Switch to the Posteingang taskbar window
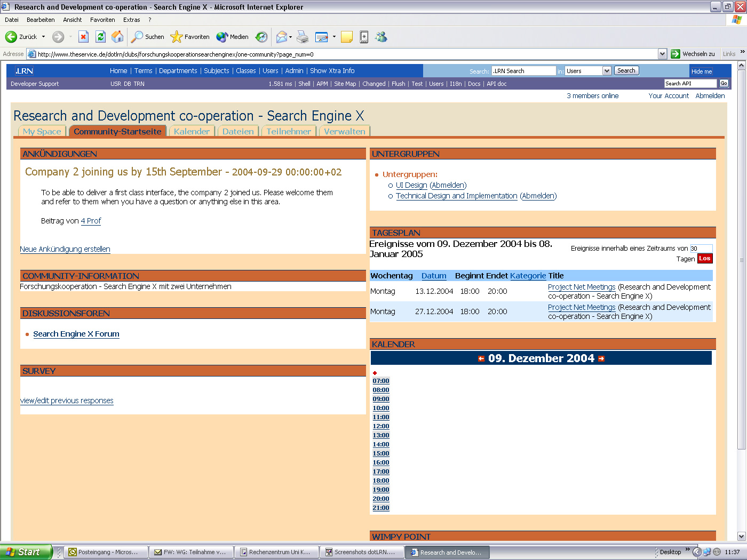This screenshot has height=560, width=747. 105,551
